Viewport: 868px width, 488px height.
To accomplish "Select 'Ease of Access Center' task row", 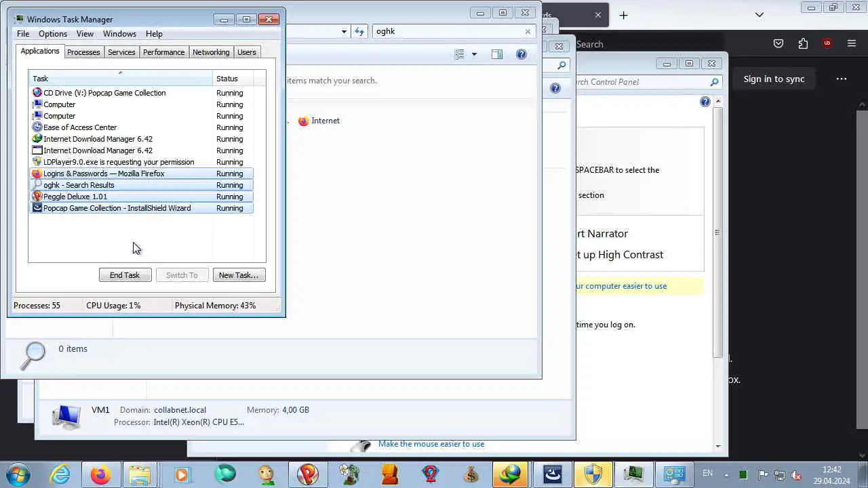I will tap(142, 127).
